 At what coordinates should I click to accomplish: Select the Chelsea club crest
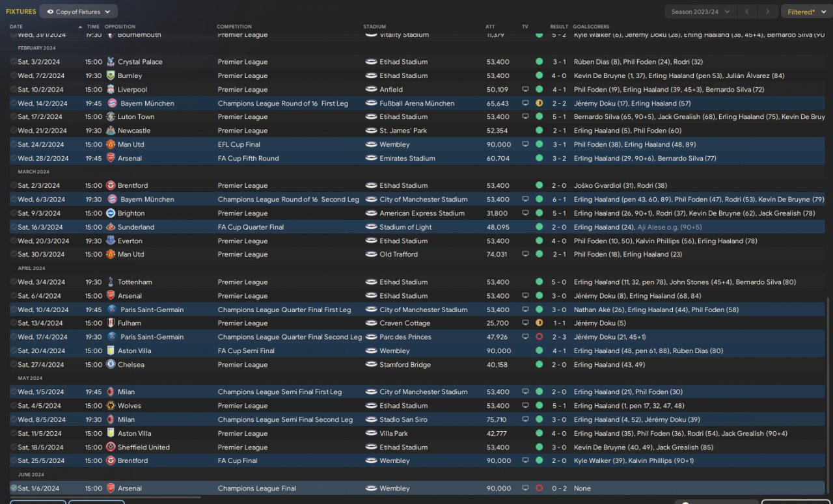point(111,365)
